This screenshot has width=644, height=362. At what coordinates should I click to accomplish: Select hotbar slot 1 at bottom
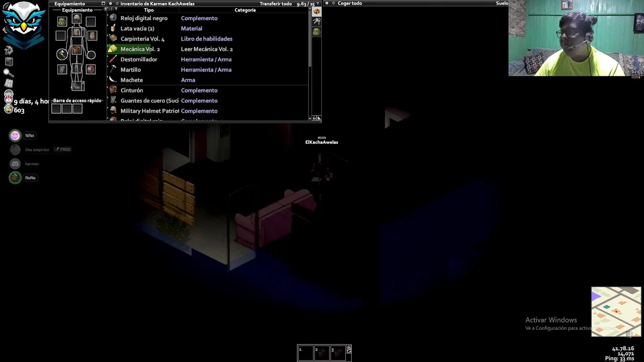point(305,353)
